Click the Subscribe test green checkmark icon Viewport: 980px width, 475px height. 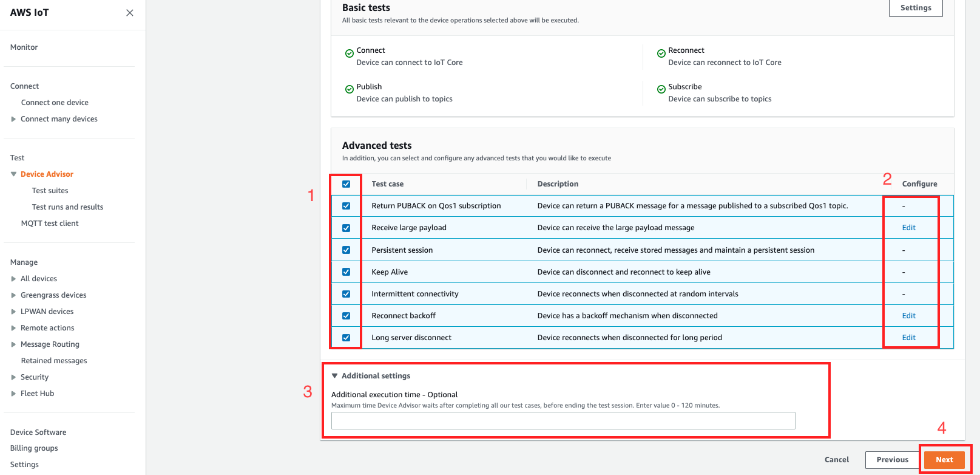pos(661,89)
